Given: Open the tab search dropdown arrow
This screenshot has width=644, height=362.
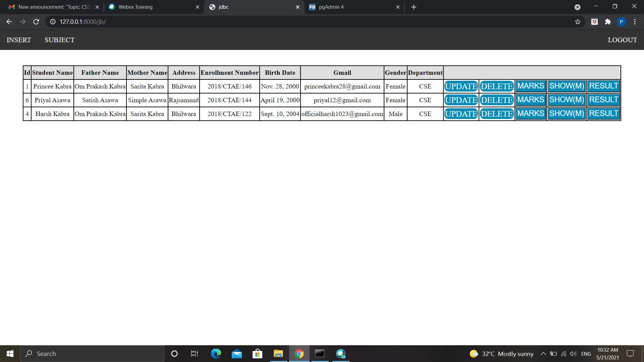Looking at the screenshot, I should point(577,7).
